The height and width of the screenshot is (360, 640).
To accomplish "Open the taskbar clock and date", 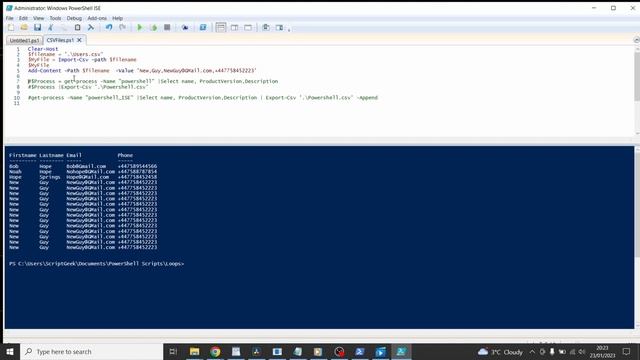I will pos(602,351).
